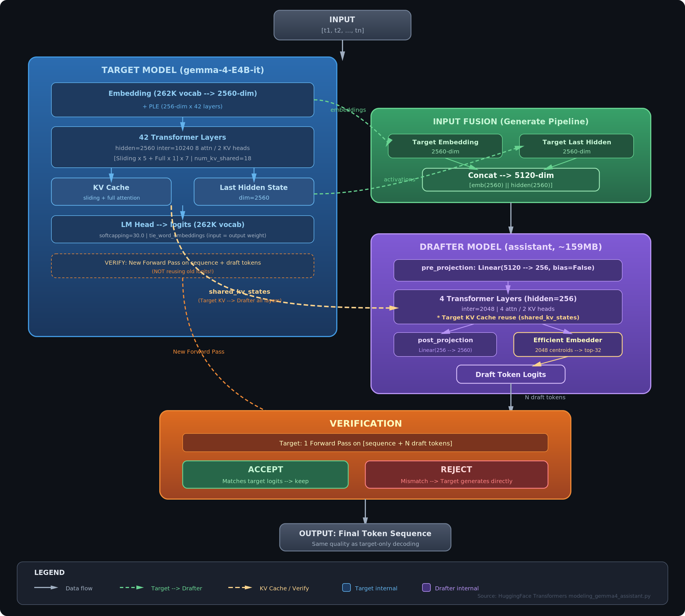Select the VERIFICATION heading

pos(366,424)
